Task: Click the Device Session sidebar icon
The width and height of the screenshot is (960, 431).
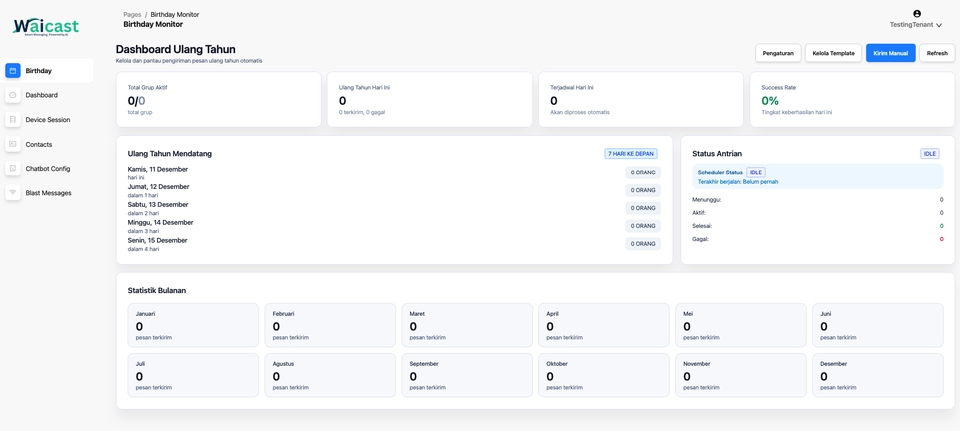Action: coord(13,120)
